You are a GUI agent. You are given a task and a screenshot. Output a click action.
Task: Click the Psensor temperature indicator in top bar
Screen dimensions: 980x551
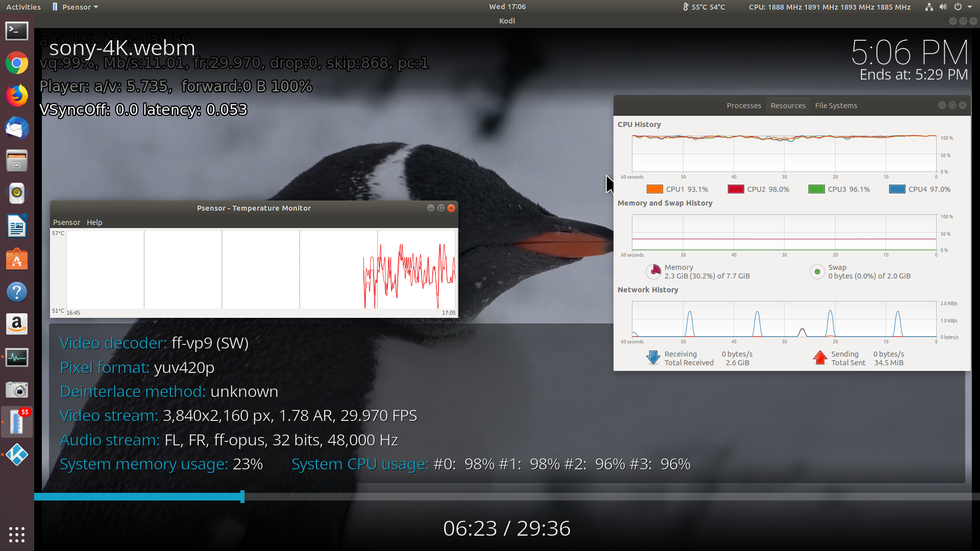click(704, 7)
